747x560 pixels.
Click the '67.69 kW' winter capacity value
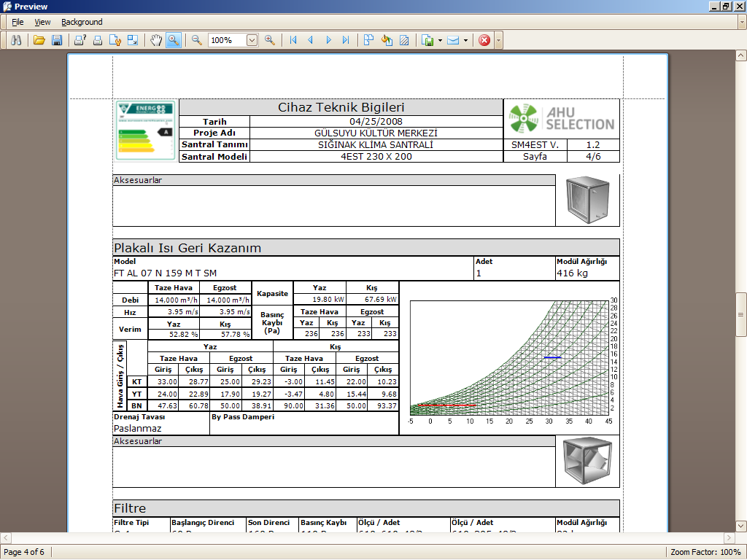(x=381, y=300)
